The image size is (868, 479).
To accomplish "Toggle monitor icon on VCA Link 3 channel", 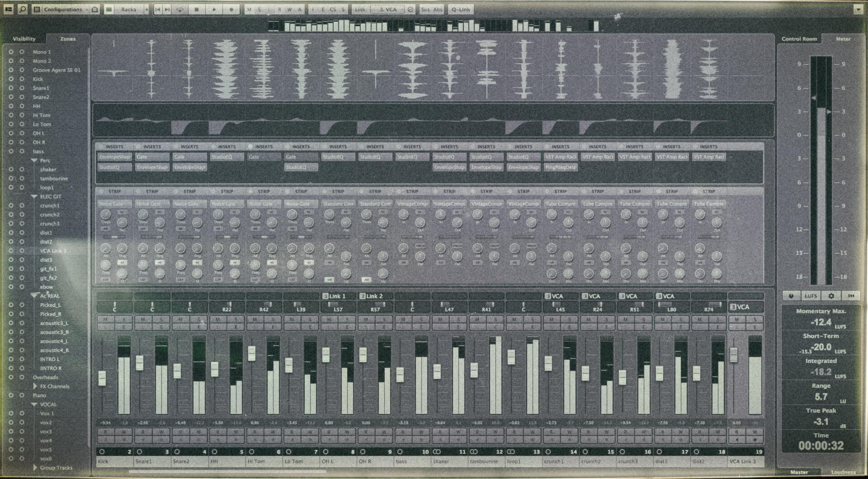I will pyautogui.click(x=737, y=439).
